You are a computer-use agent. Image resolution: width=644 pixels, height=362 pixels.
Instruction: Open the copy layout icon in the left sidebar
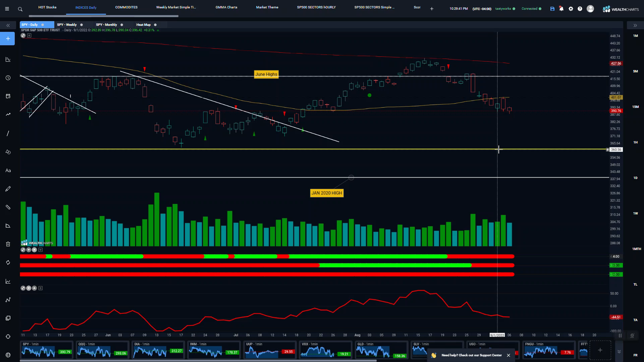8,318
